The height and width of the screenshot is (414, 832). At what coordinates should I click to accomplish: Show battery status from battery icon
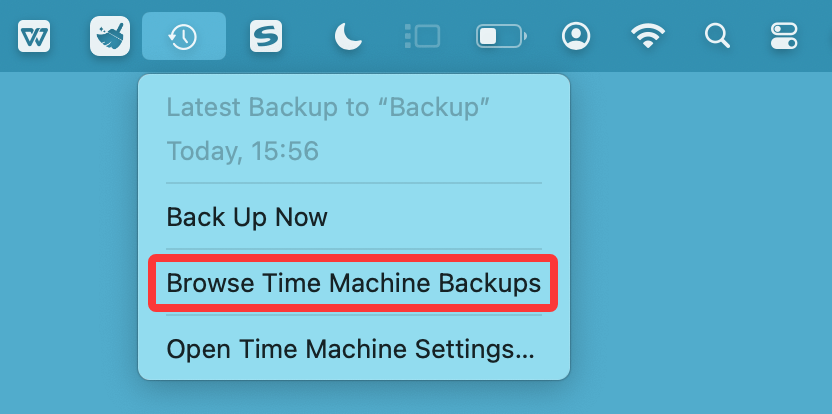tap(501, 37)
